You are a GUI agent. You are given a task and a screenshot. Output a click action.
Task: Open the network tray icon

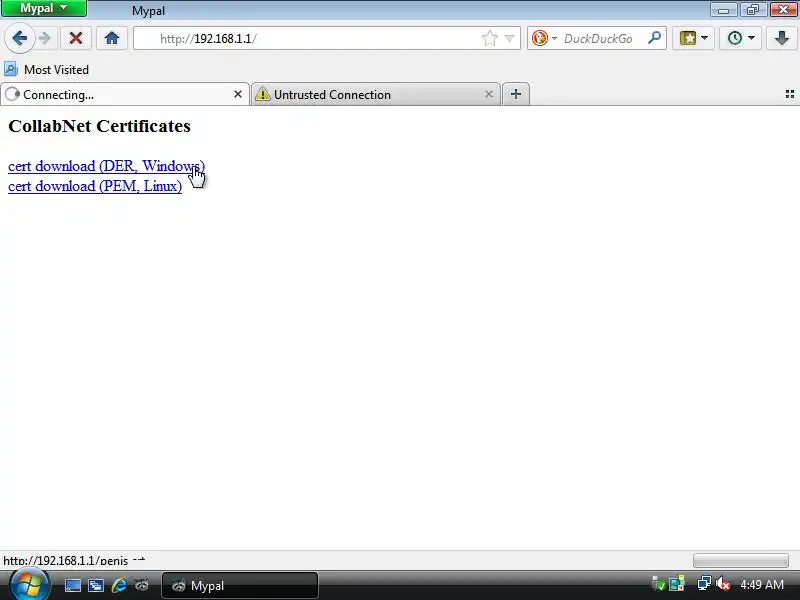coord(704,584)
